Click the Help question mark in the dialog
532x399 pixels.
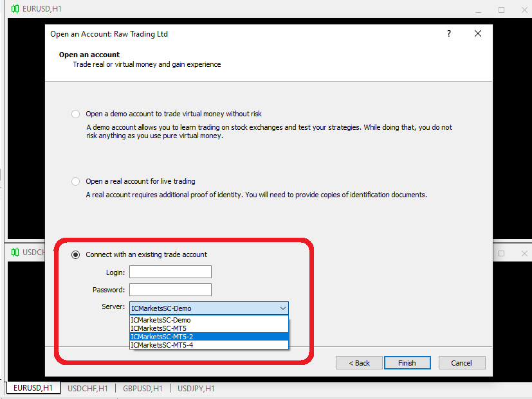pyautogui.click(x=448, y=33)
